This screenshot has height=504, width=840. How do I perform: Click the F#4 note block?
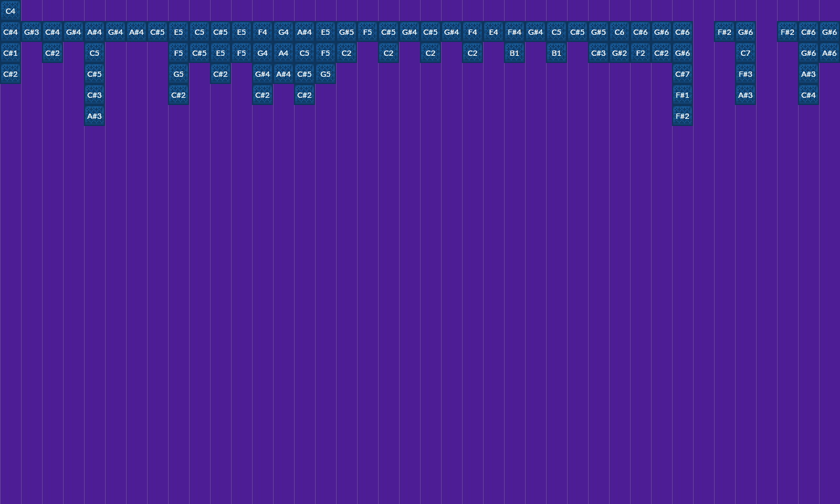[514, 31]
